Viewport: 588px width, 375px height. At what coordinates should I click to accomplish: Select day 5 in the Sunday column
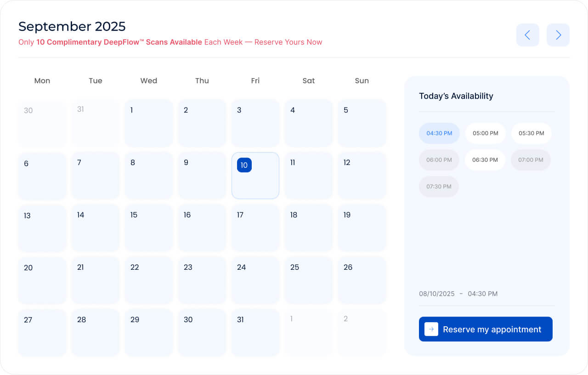(x=362, y=123)
